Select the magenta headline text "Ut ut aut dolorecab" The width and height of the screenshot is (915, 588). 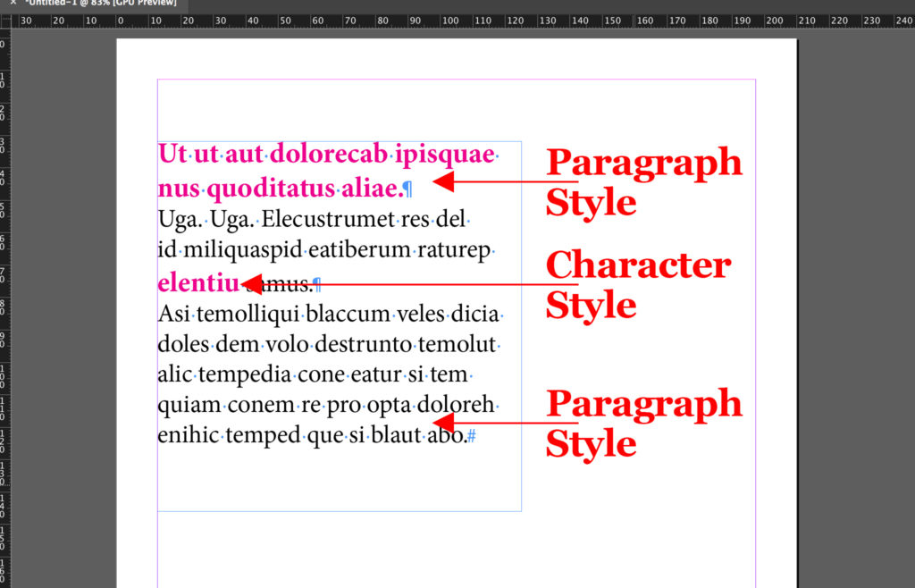(x=268, y=153)
